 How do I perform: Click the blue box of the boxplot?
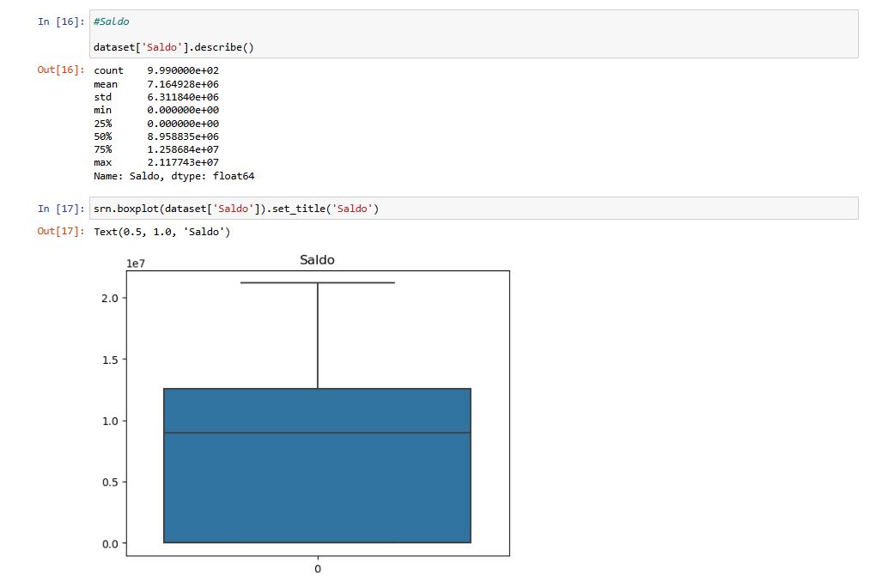point(317,489)
